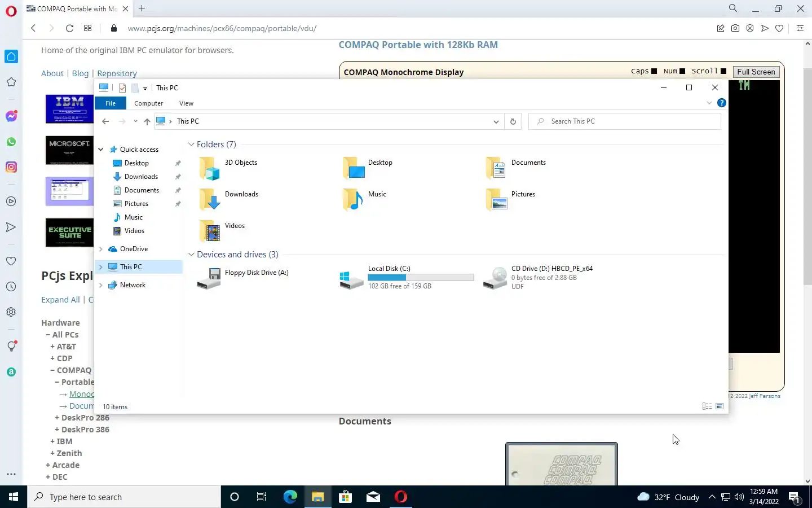Open Opera sidebar settings gear
The height and width of the screenshot is (508, 812).
tap(11, 312)
